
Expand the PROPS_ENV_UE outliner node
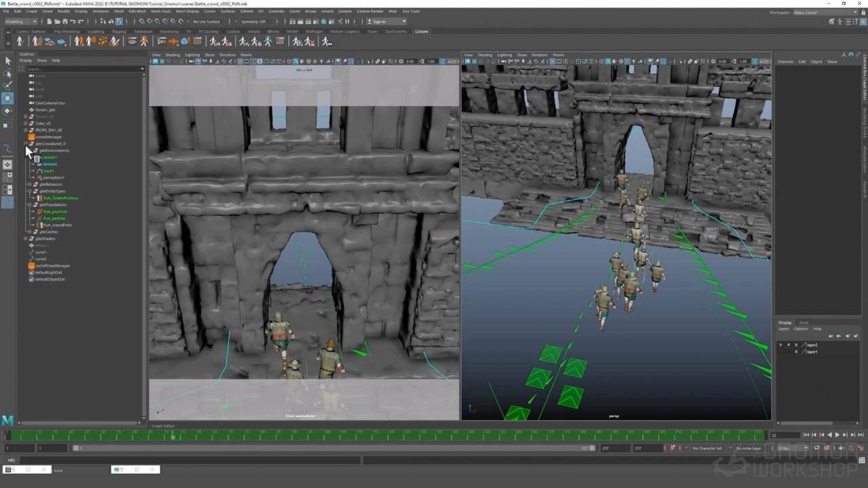pos(26,130)
